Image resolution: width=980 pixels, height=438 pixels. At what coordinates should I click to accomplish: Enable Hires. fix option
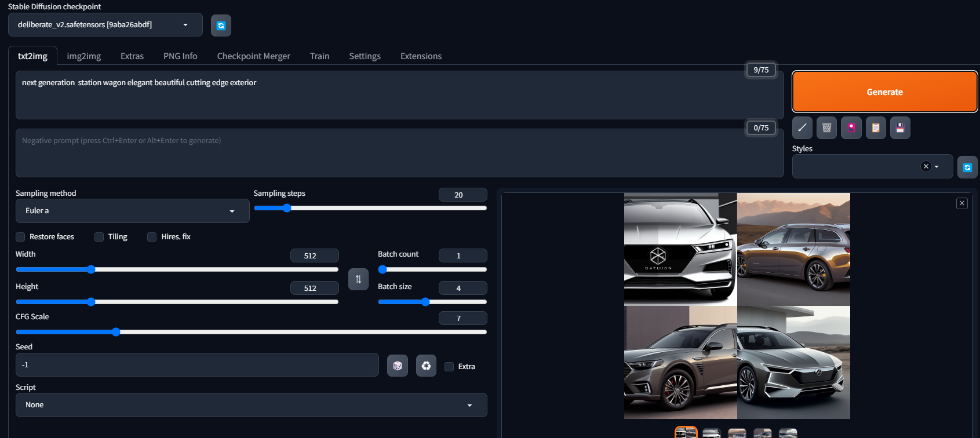click(x=152, y=237)
